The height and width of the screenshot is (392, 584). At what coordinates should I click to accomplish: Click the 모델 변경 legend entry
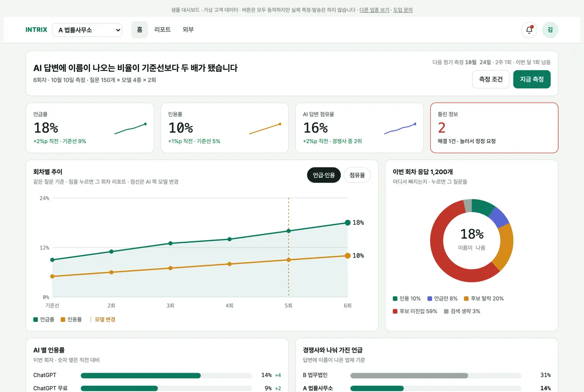[103, 320]
